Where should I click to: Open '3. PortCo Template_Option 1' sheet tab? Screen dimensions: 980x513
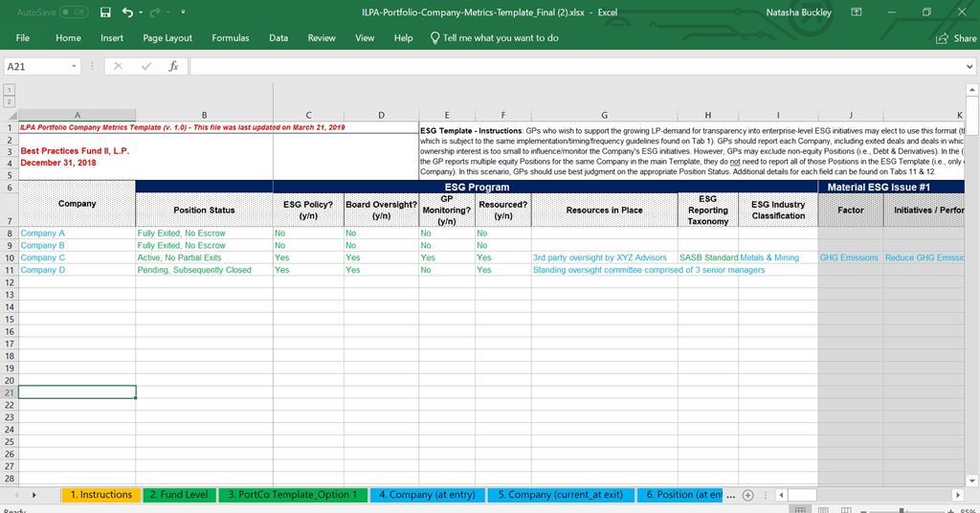pos(293,495)
